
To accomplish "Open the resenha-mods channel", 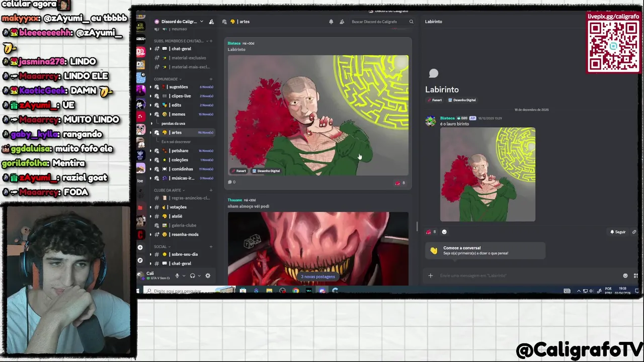I will [x=184, y=234].
